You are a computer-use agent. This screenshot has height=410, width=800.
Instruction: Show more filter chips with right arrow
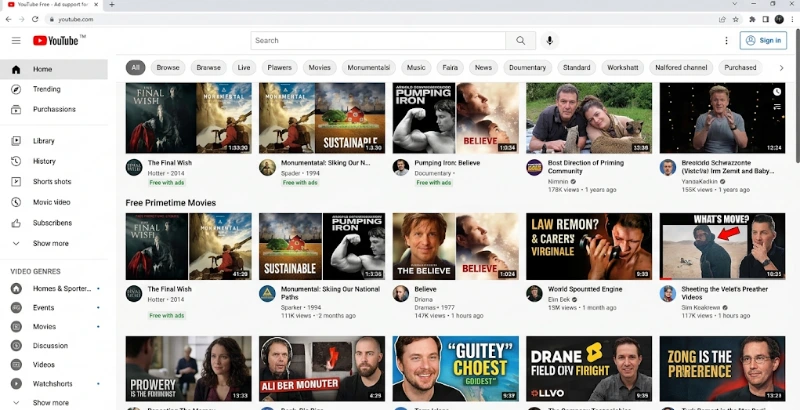click(781, 68)
